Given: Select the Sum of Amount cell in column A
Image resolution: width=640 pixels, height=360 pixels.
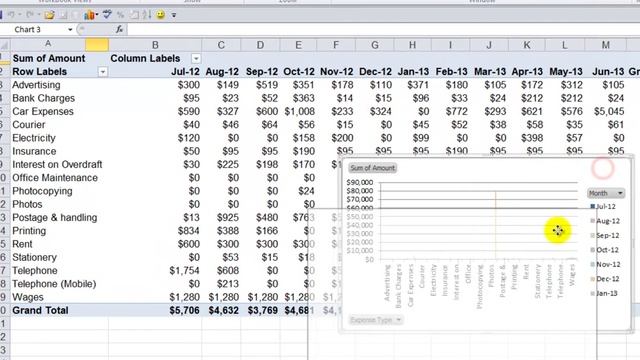Looking at the screenshot, I should (x=59, y=58).
